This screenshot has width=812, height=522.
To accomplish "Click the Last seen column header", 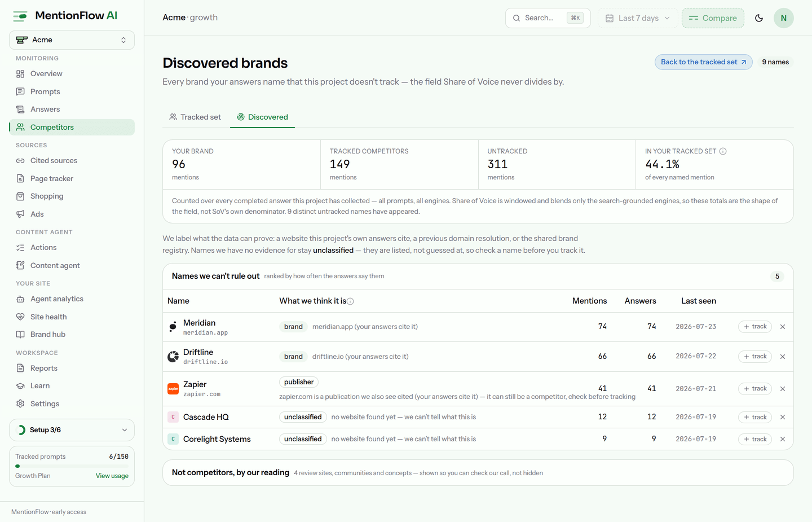I will (x=698, y=301).
